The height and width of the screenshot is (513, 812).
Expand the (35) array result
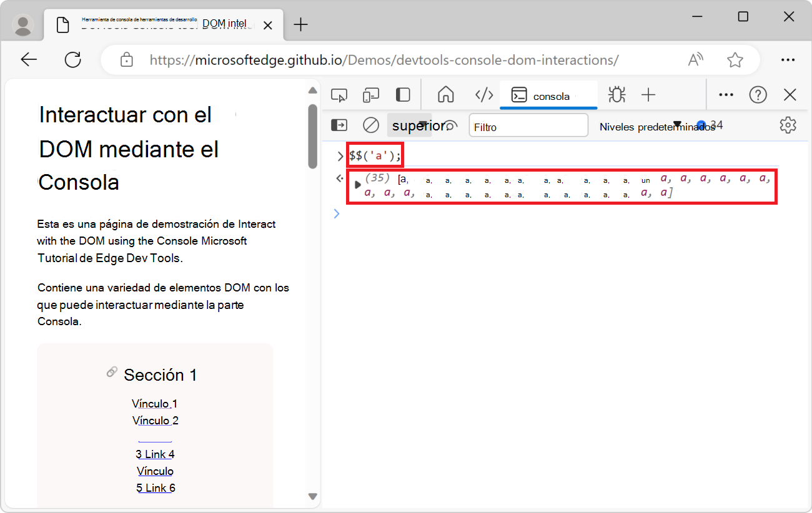(x=358, y=185)
